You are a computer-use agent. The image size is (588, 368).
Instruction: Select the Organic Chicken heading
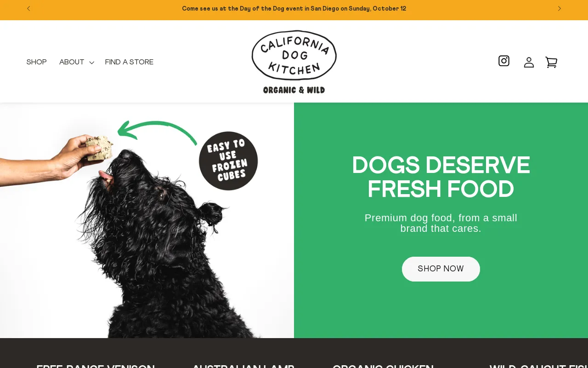tap(383, 366)
